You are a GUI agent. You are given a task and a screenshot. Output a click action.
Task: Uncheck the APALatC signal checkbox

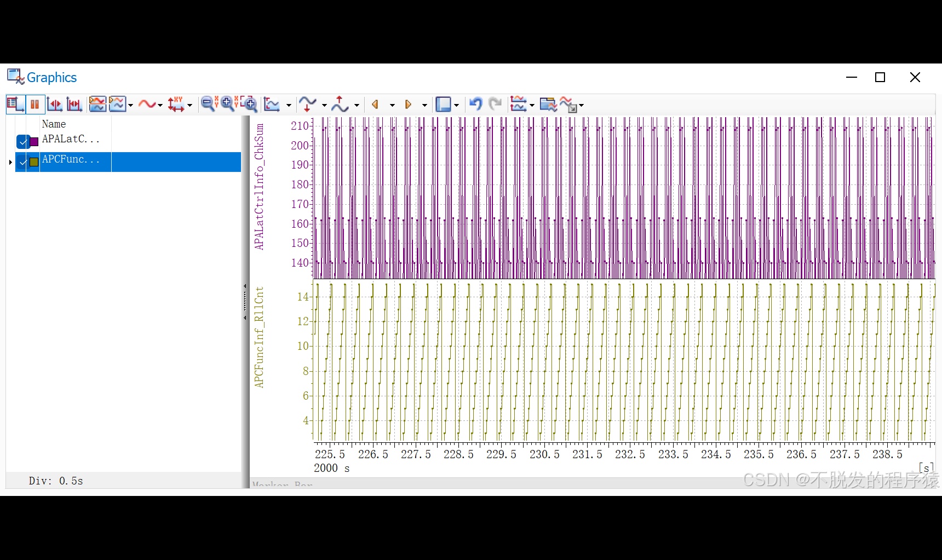[x=22, y=142]
